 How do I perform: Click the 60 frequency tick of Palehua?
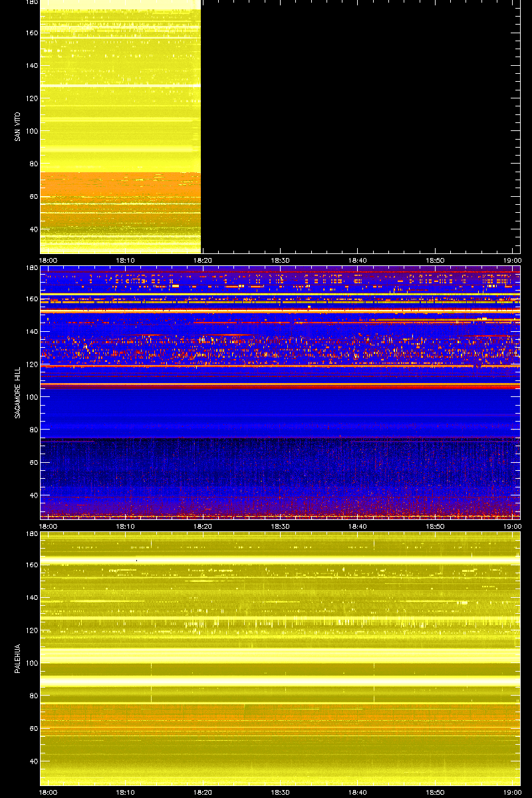coord(34,729)
